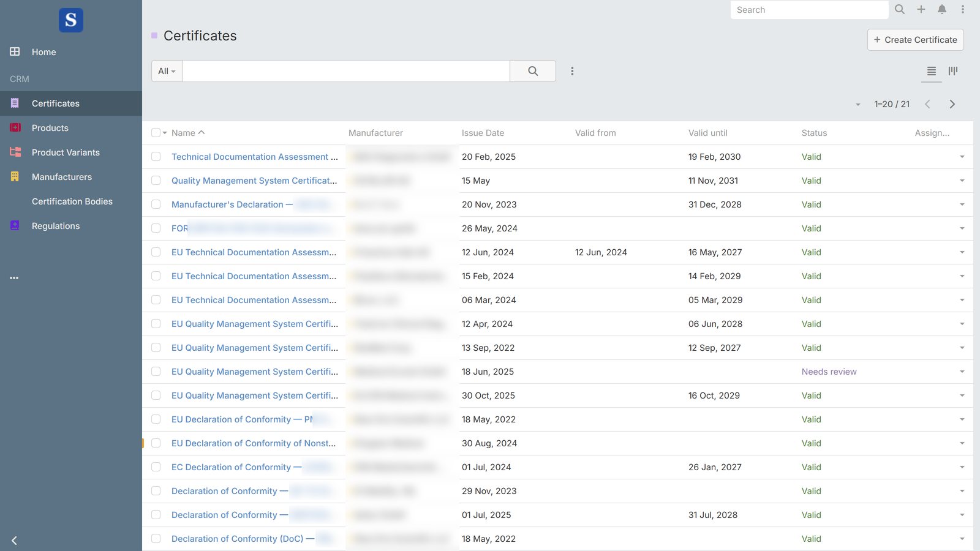Click the S app logo
980x551 pixels.
click(x=71, y=20)
